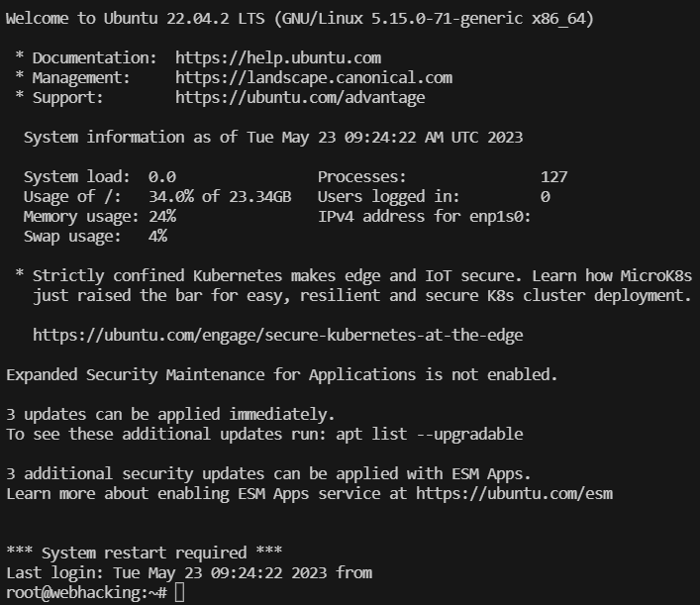Click the Last login timestamp line
This screenshot has height=605, width=700.
(x=189, y=573)
